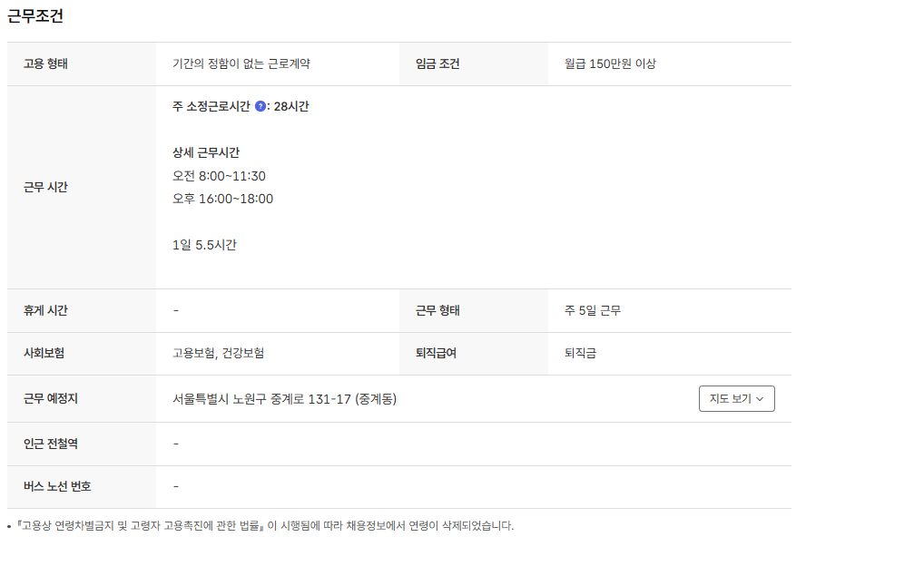Click the 28시간 weekly hours value
This screenshot has width=924, height=576.
click(x=291, y=107)
